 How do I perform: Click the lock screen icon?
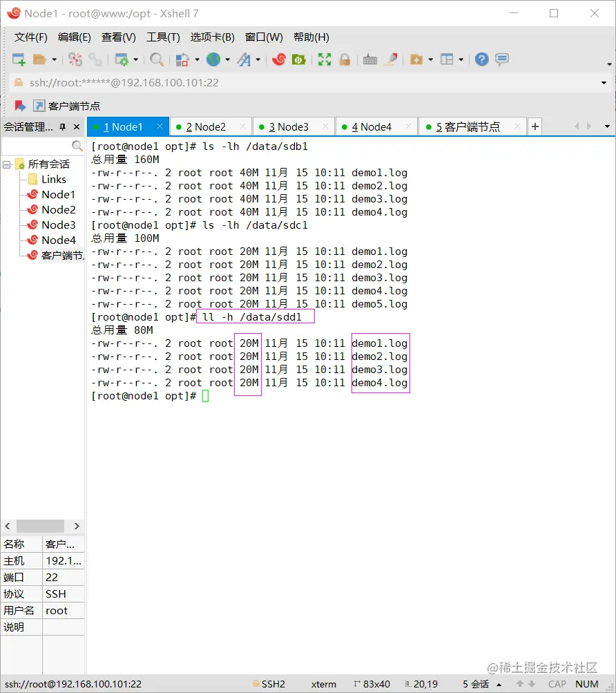click(345, 59)
